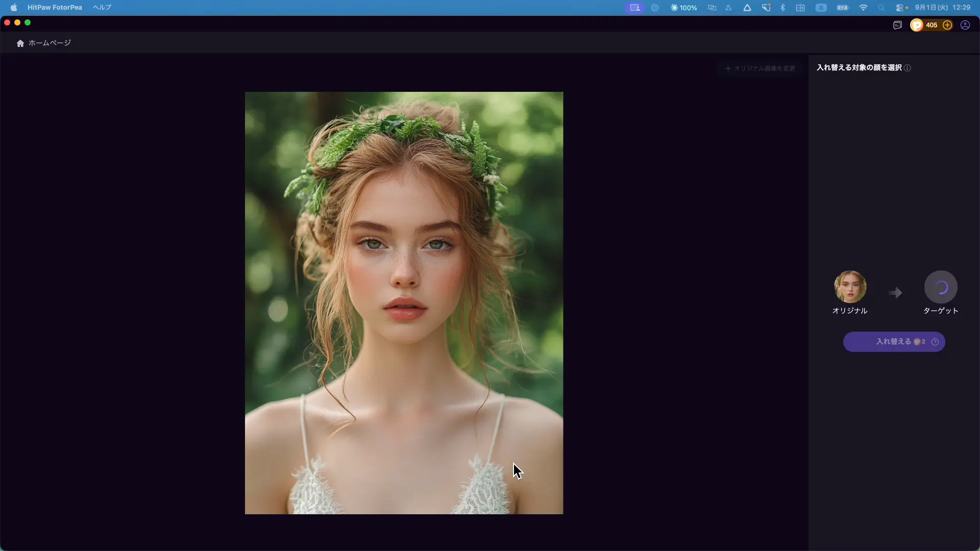Add more coins with plus icon
Viewport: 980px width, 551px height.
pyautogui.click(x=947, y=25)
